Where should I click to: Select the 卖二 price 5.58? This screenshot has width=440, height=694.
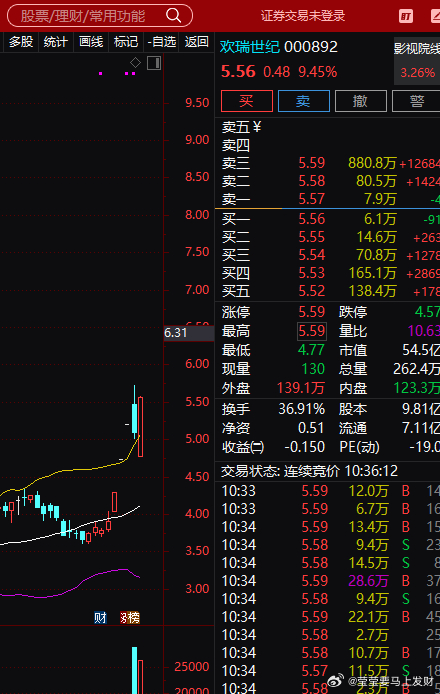pos(312,181)
